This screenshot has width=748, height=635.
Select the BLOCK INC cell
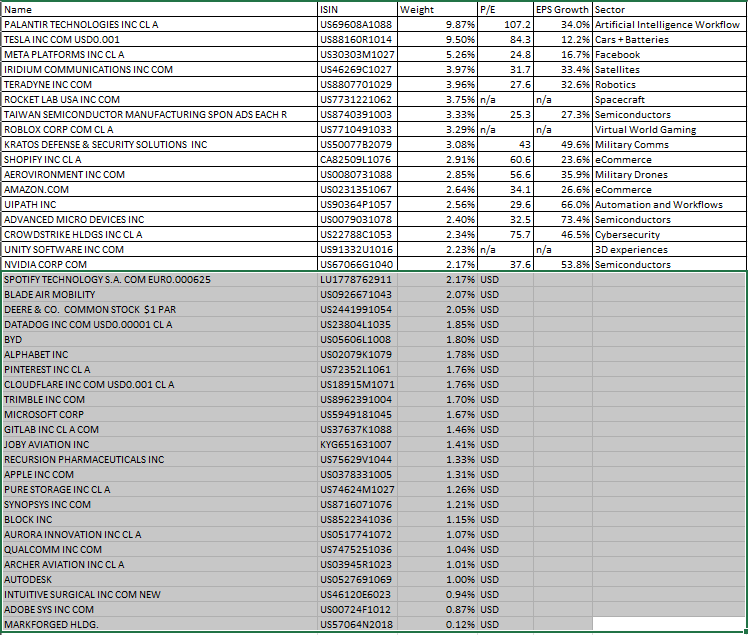click(x=159, y=520)
